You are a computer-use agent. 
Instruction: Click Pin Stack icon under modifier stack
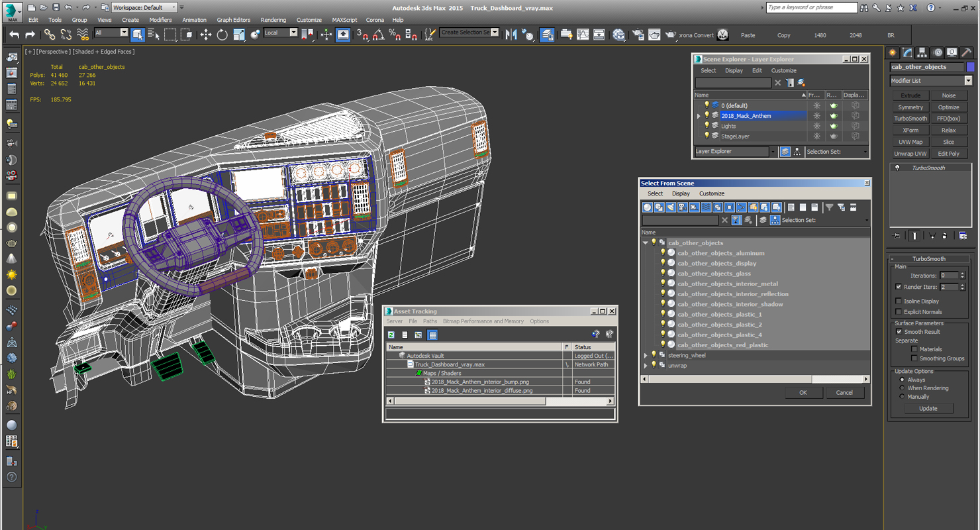pyautogui.click(x=897, y=235)
